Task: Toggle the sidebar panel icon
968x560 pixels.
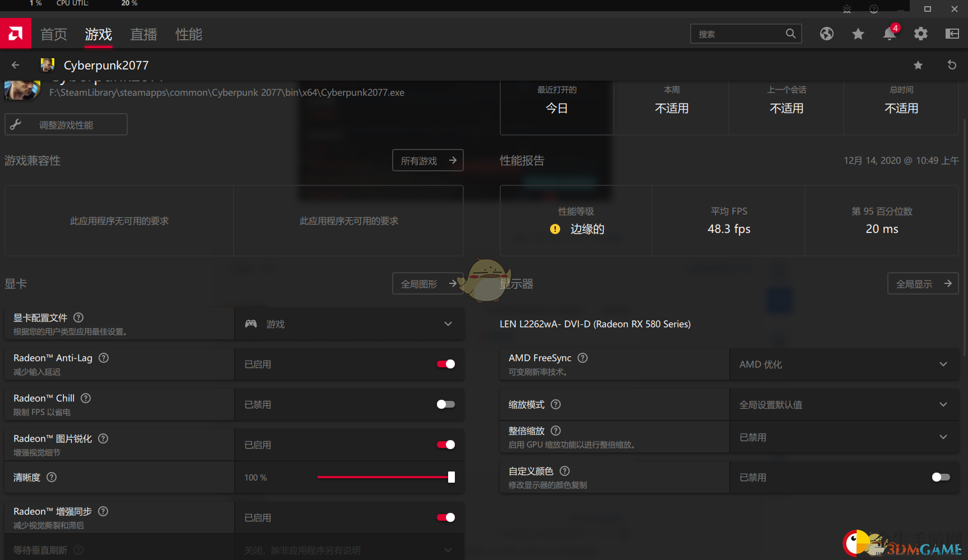Action: (x=952, y=34)
